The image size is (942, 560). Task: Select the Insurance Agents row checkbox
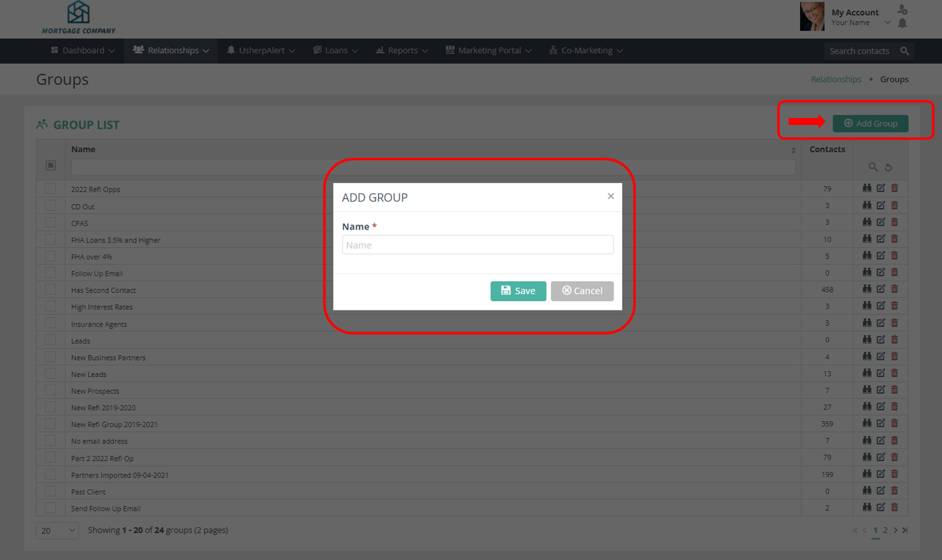pos(50,323)
